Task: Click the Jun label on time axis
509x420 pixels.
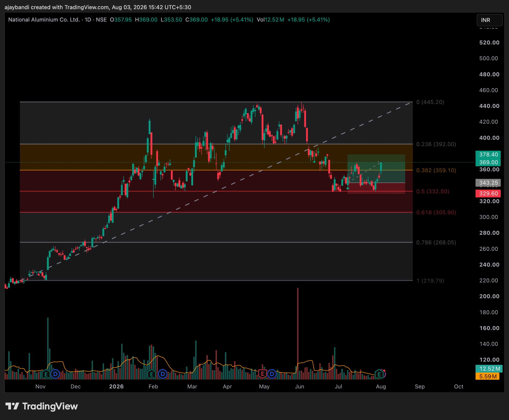Action: coord(299,386)
